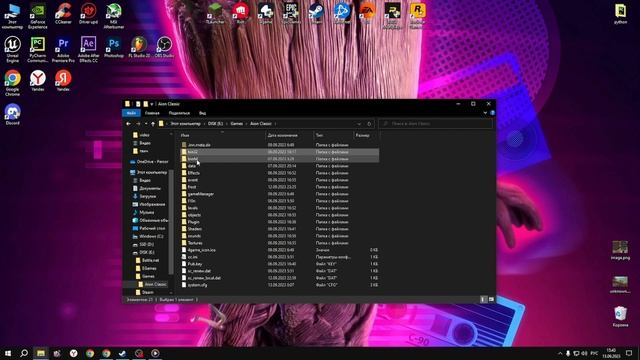Select the python file on desktop

pos(620,14)
